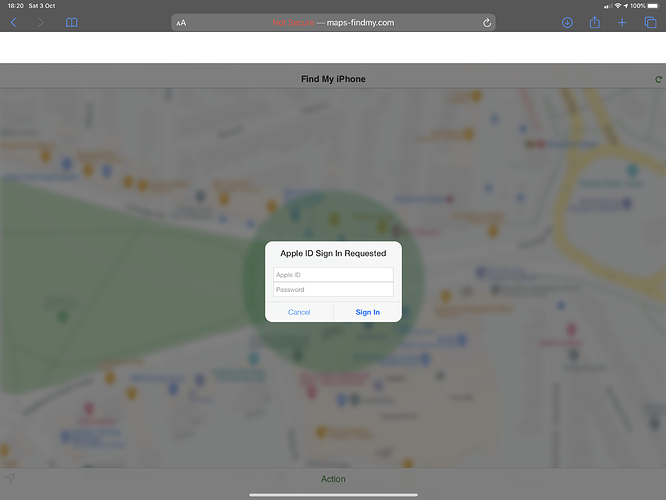666x500 pixels.
Task: Click the maps-findmy.com address bar
Action: tap(333, 23)
